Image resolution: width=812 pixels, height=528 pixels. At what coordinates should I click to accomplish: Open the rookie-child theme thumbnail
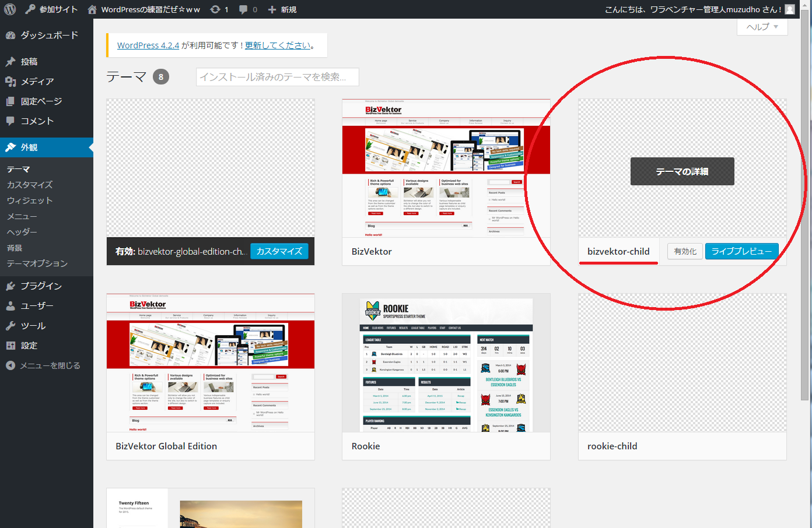[x=682, y=363]
